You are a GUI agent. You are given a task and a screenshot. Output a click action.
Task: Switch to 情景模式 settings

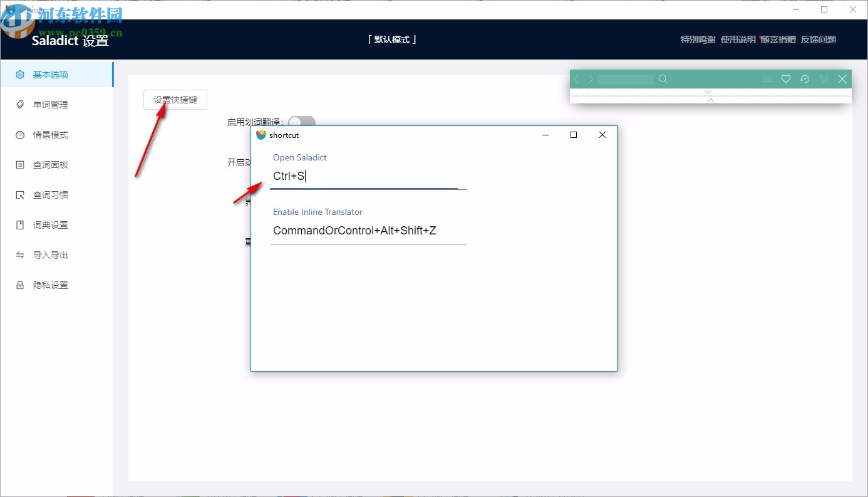coord(56,135)
